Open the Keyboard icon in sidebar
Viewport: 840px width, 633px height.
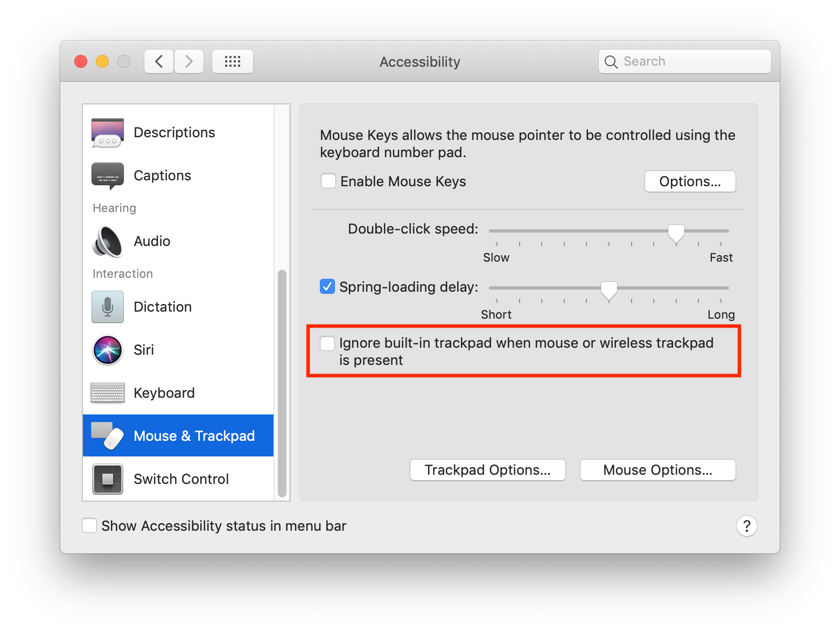(108, 393)
